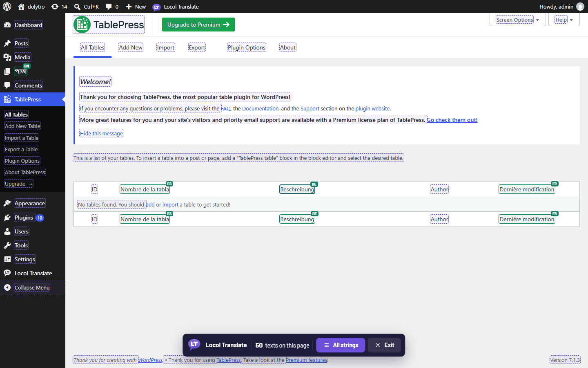This screenshot has height=368, width=588.
Task: Open About TablePress submenu item
Action: pyautogui.click(x=25, y=172)
